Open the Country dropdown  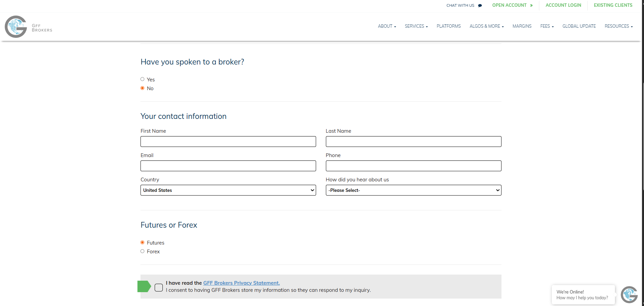pos(228,190)
